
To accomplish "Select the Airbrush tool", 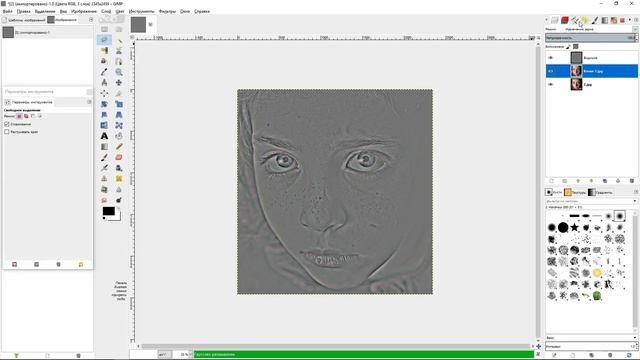I will [104, 168].
